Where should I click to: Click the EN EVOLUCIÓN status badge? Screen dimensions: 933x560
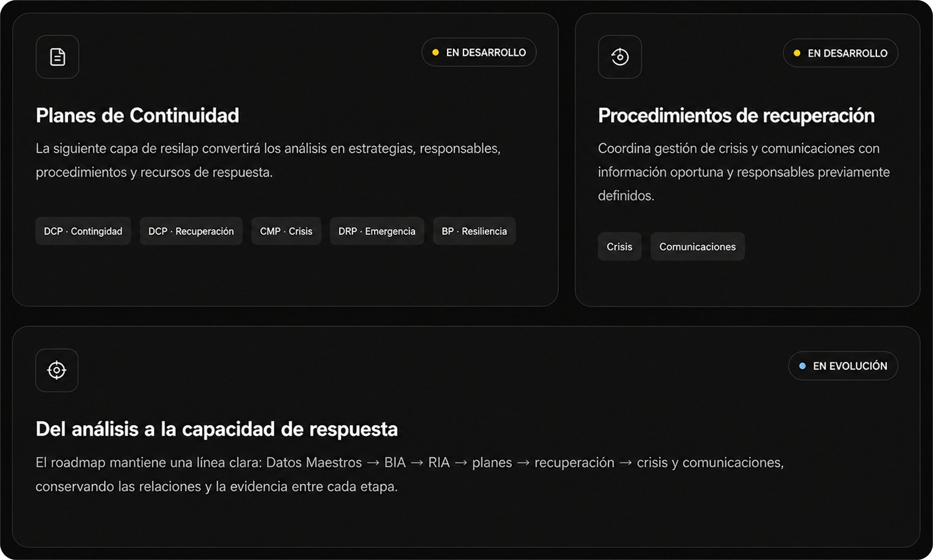coord(843,366)
